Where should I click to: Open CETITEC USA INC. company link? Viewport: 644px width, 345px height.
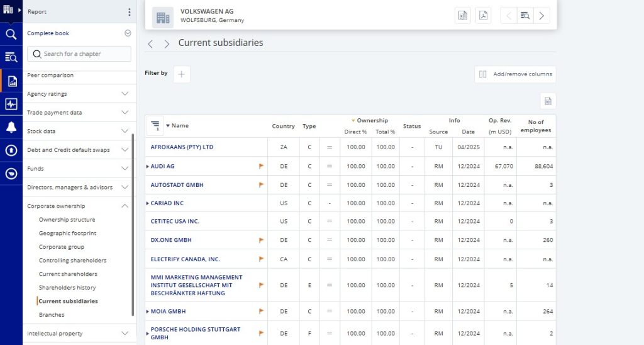(x=175, y=221)
